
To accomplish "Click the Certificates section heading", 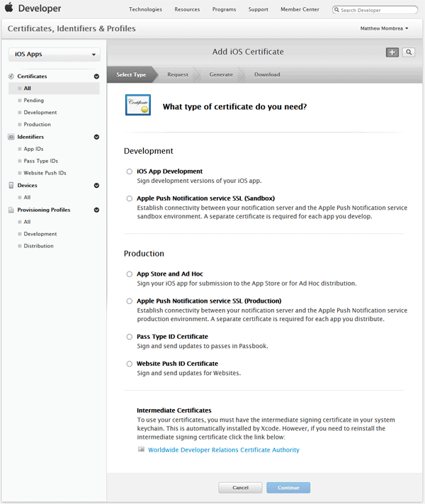I will click(32, 76).
